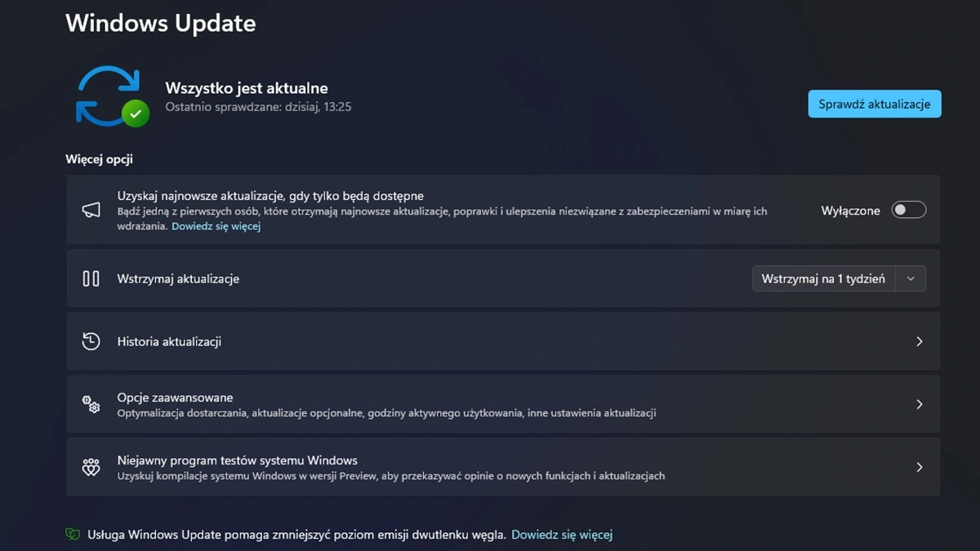Screen dimensions: 980x551
Task: Follow the Dowiedz się więcej link under newest updates
Action: (x=216, y=226)
